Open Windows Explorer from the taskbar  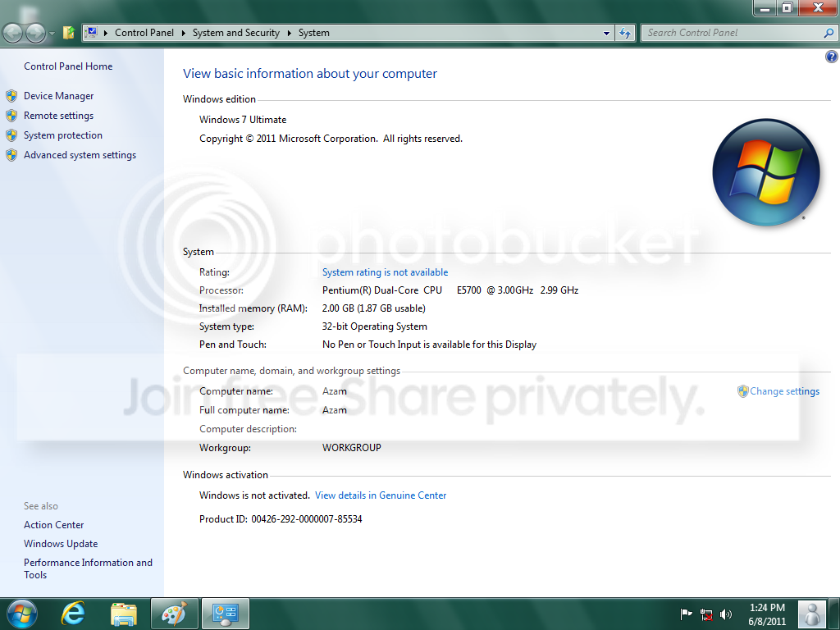coord(123,614)
